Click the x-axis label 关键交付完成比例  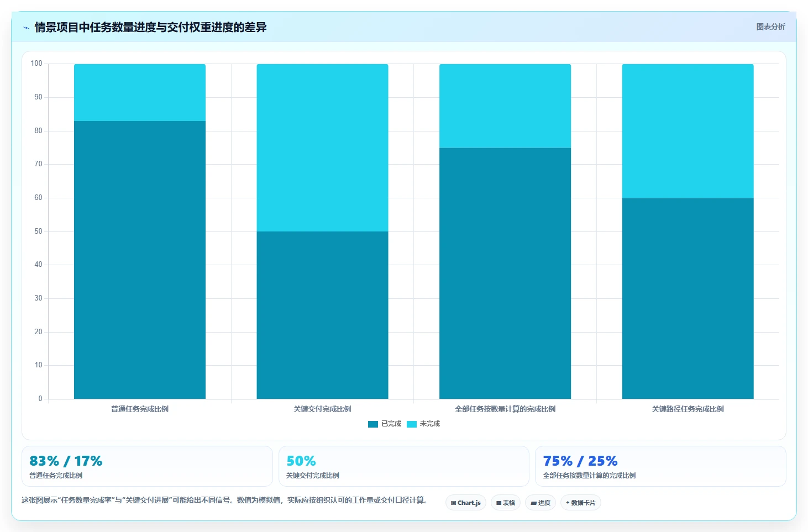(x=322, y=409)
